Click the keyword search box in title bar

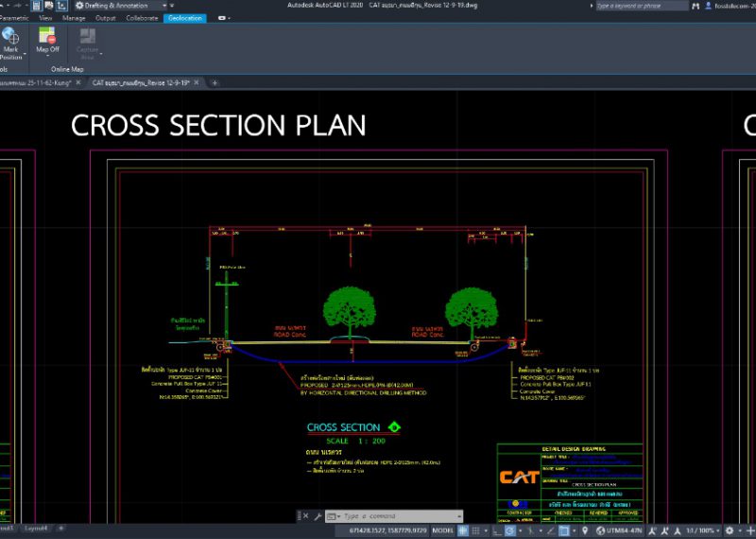[642, 6]
